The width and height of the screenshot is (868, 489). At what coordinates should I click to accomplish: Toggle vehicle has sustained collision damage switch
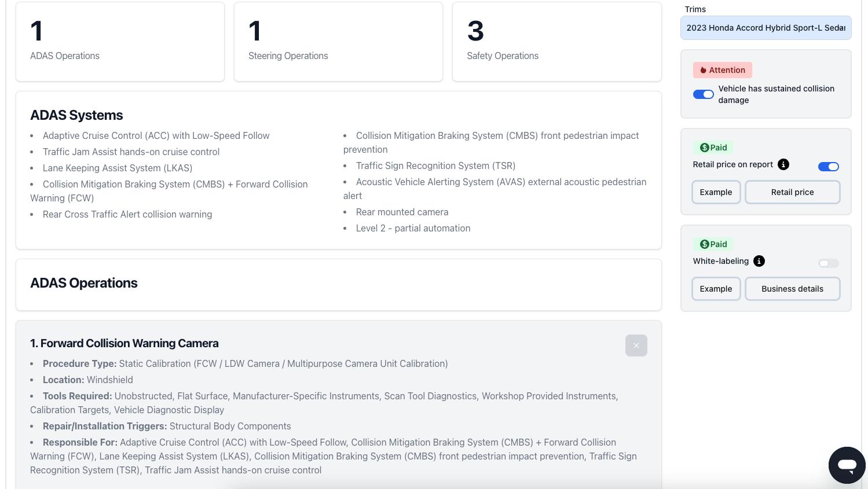pos(704,94)
